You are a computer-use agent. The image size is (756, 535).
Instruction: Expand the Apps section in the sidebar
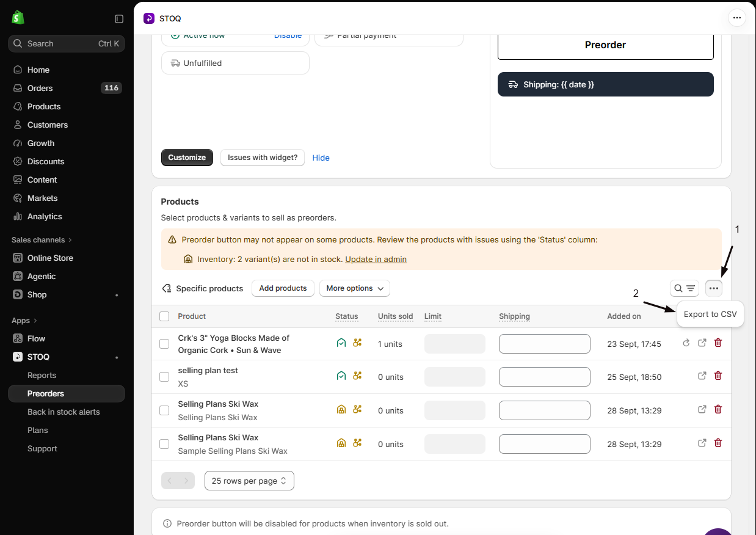pos(24,321)
